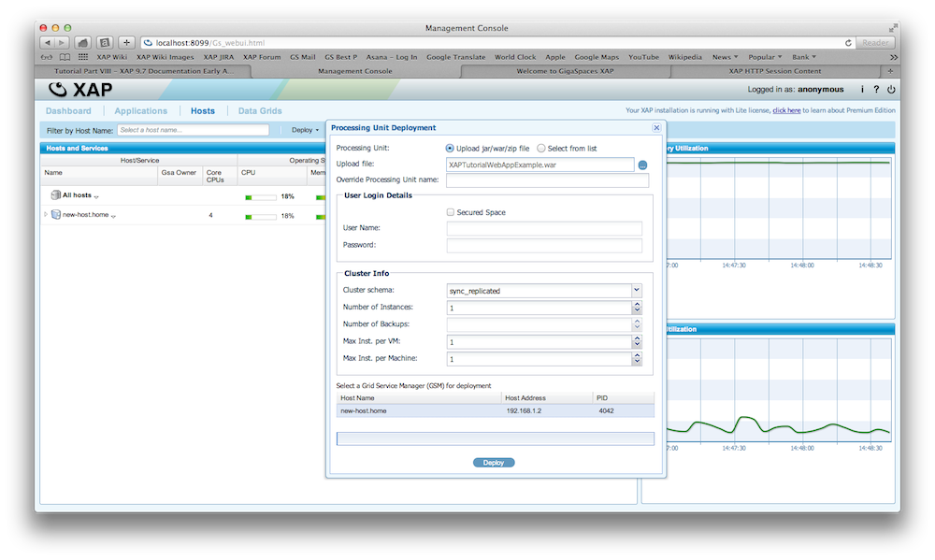Screen dimensions: 935x560
Task: Open the Deploy dropdown in toolbar
Action: (305, 130)
